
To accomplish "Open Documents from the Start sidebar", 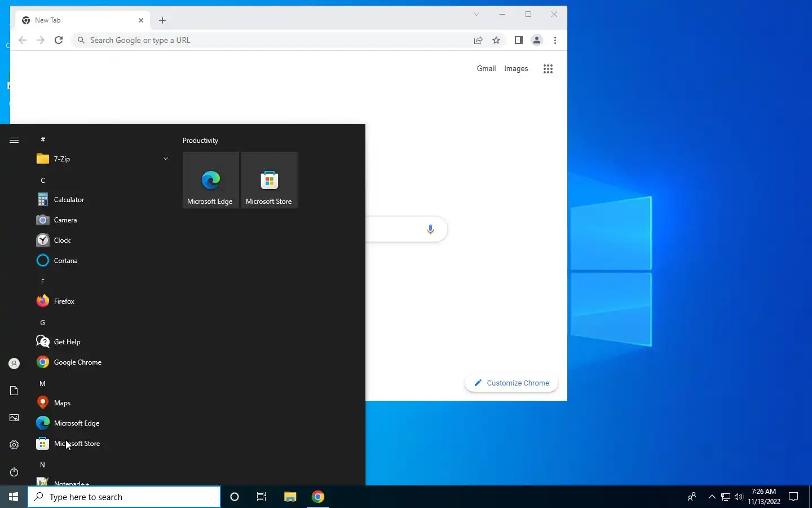I will click(x=14, y=391).
